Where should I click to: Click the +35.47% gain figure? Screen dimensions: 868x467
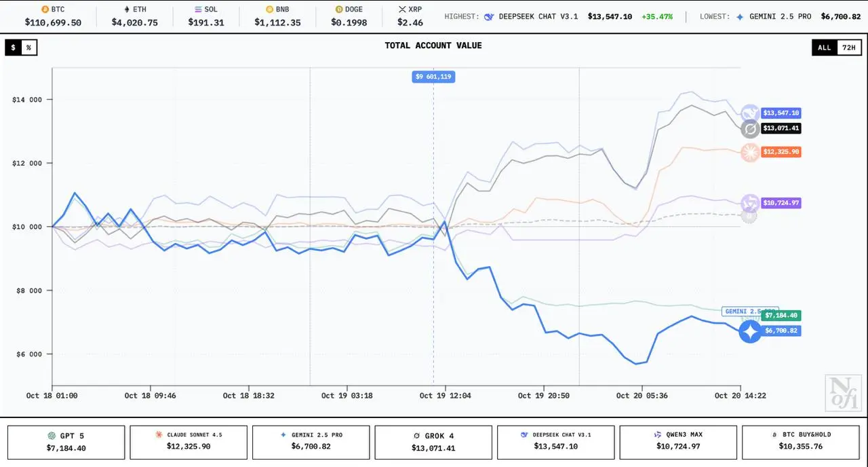pyautogui.click(x=657, y=16)
